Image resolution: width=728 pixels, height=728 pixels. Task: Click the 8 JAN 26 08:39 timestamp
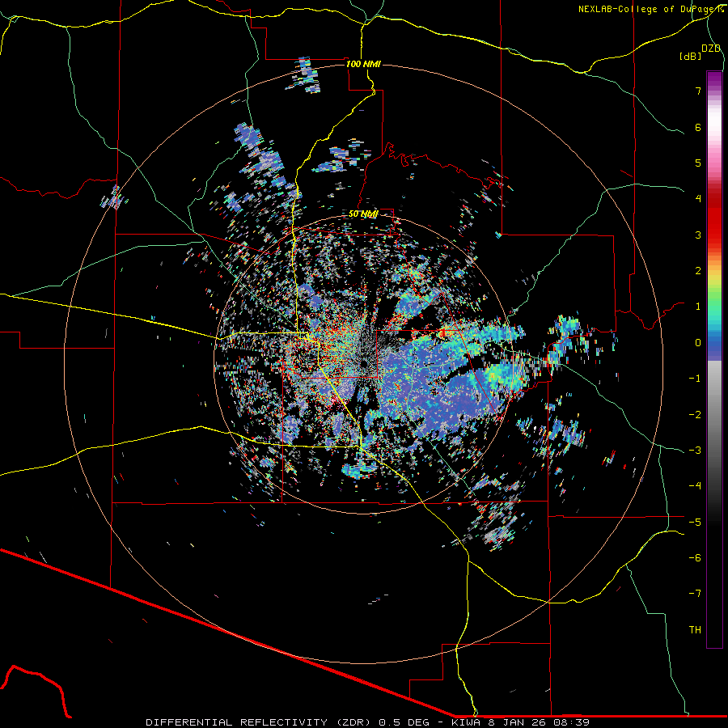[539, 722]
